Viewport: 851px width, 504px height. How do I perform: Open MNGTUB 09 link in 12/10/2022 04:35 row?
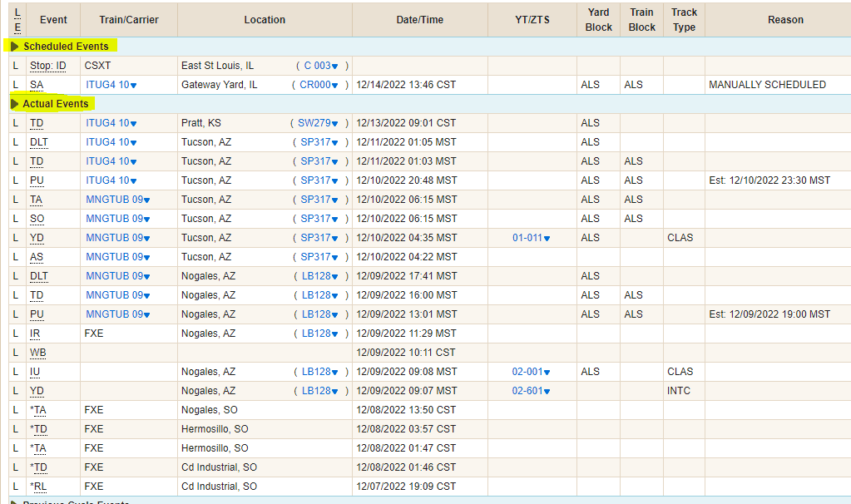click(118, 238)
